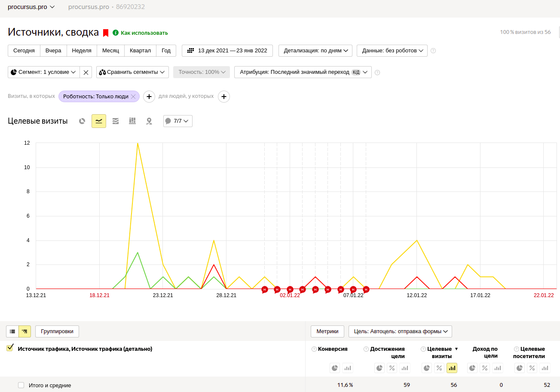Screen dimensions: 560x392
Task: Switch to stacked area chart view
Action: pos(116,121)
